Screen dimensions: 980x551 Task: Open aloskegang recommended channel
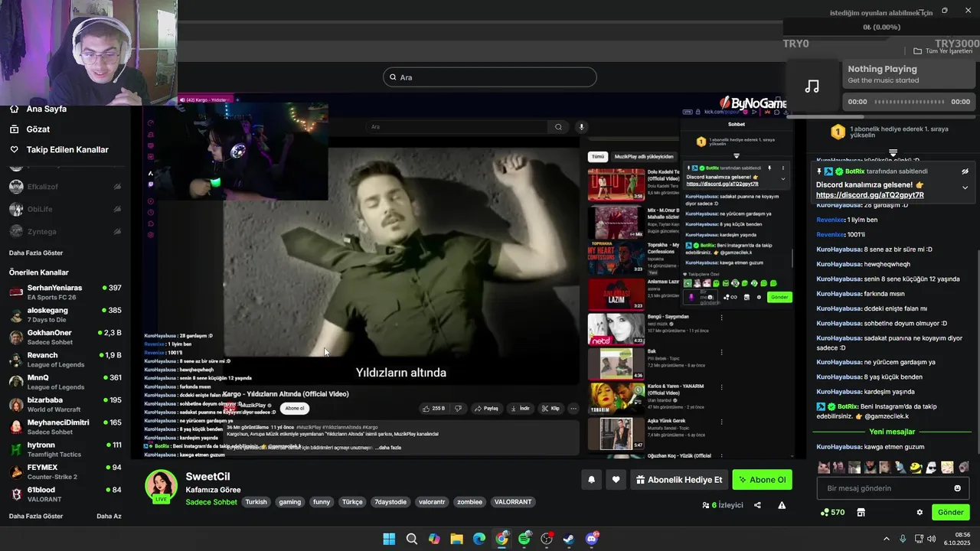pyautogui.click(x=65, y=315)
